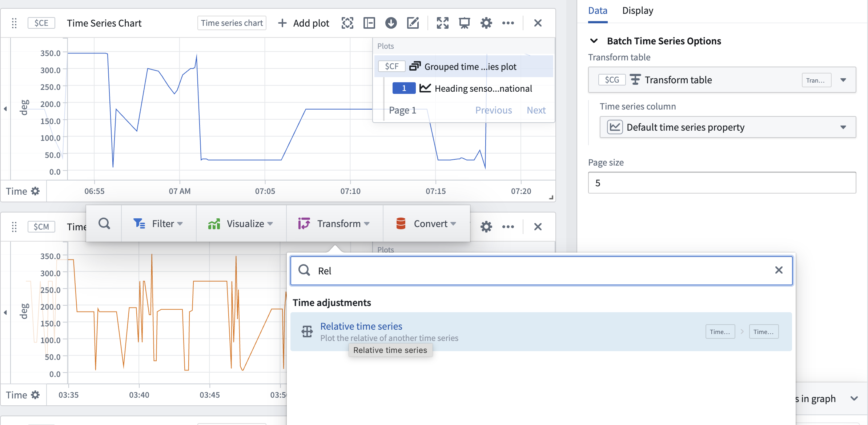Click Add plot in chart toolbar
This screenshot has height=425, width=868.
click(x=304, y=23)
